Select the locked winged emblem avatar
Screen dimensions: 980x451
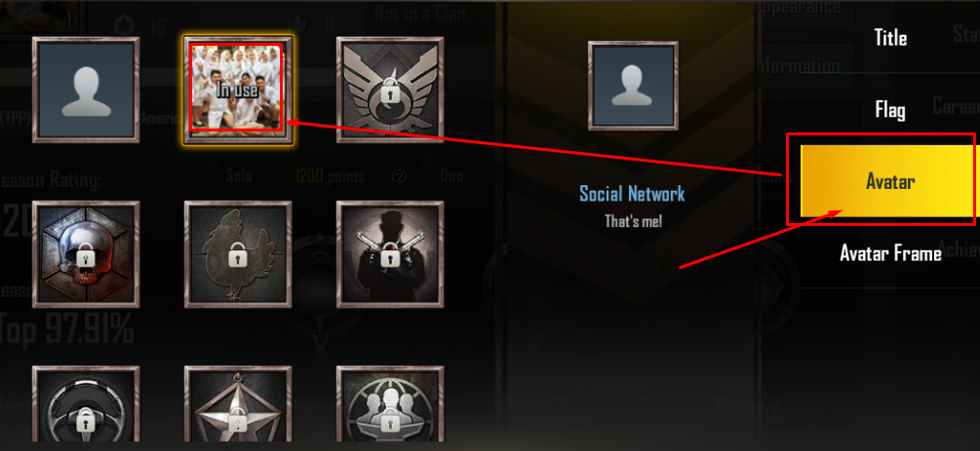coord(390,90)
